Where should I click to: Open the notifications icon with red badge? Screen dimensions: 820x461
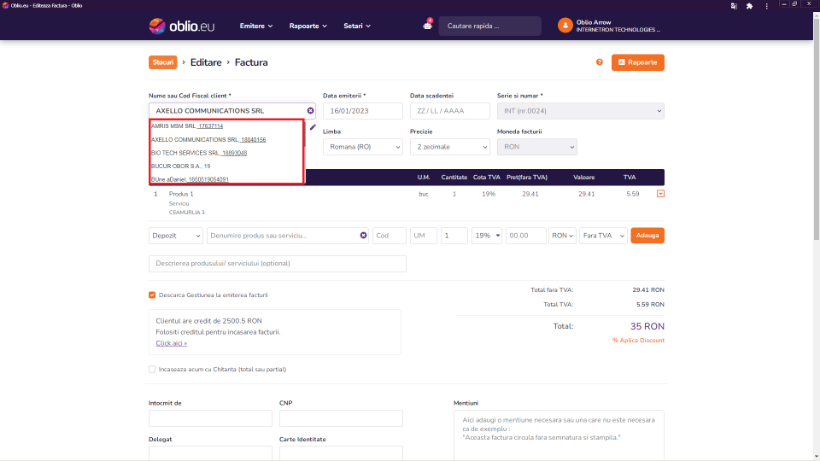coord(428,25)
